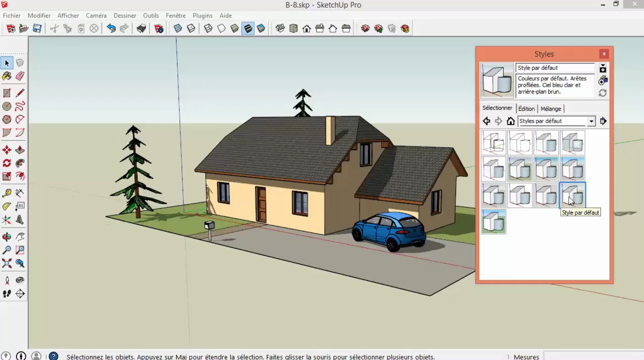Toggle the X-ray face style
The image size is (644, 360).
[178, 28]
